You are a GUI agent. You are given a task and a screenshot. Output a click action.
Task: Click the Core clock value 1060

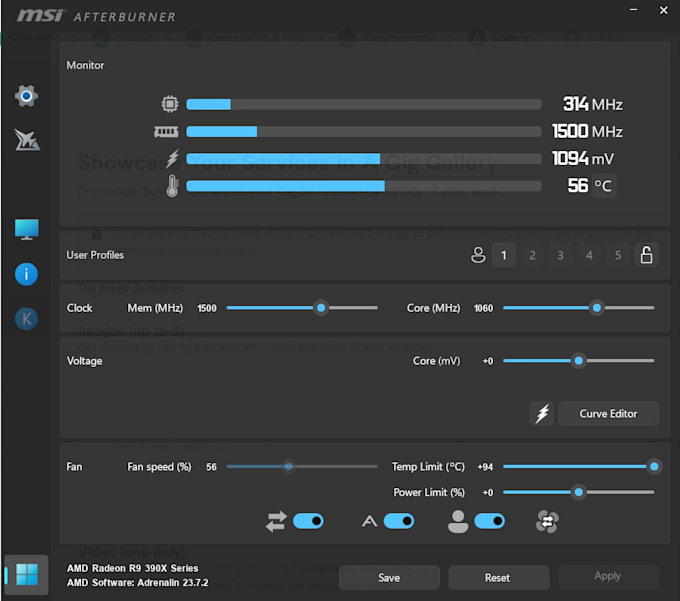pyautogui.click(x=483, y=308)
